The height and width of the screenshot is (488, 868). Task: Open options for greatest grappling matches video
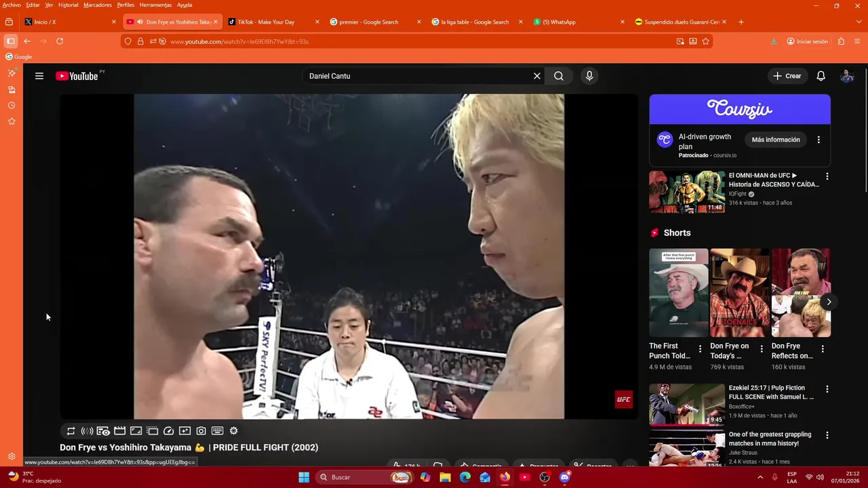click(x=827, y=436)
